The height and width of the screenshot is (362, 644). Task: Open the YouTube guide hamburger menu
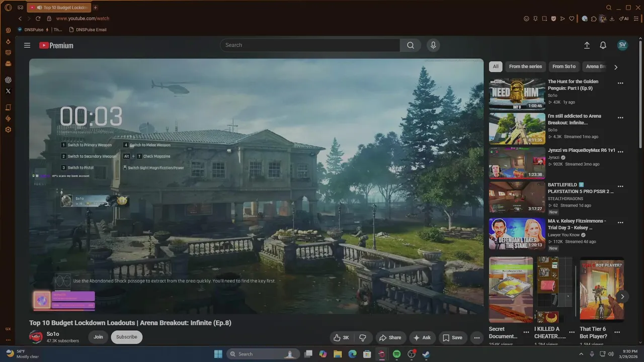(27, 45)
